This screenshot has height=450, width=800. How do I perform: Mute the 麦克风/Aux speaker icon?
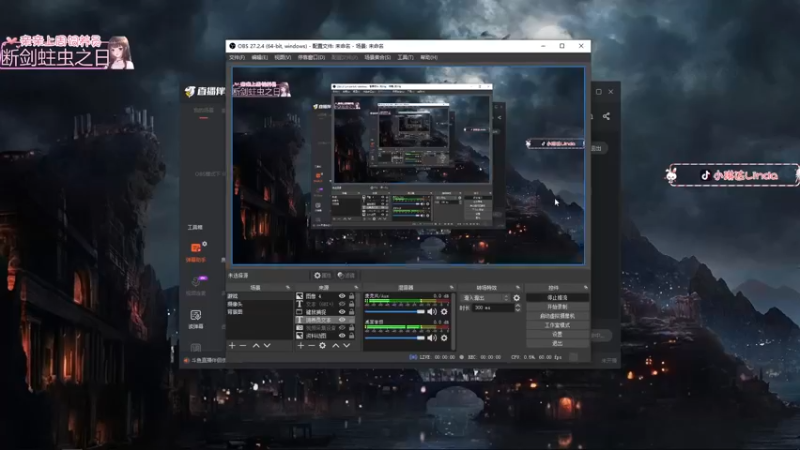tap(432, 312)
